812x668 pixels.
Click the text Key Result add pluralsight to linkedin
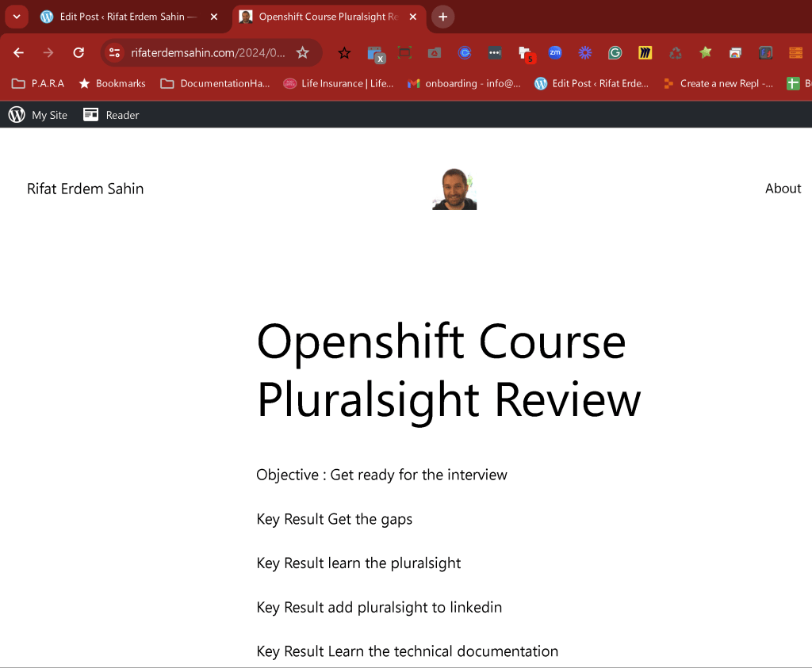(379, 607)
